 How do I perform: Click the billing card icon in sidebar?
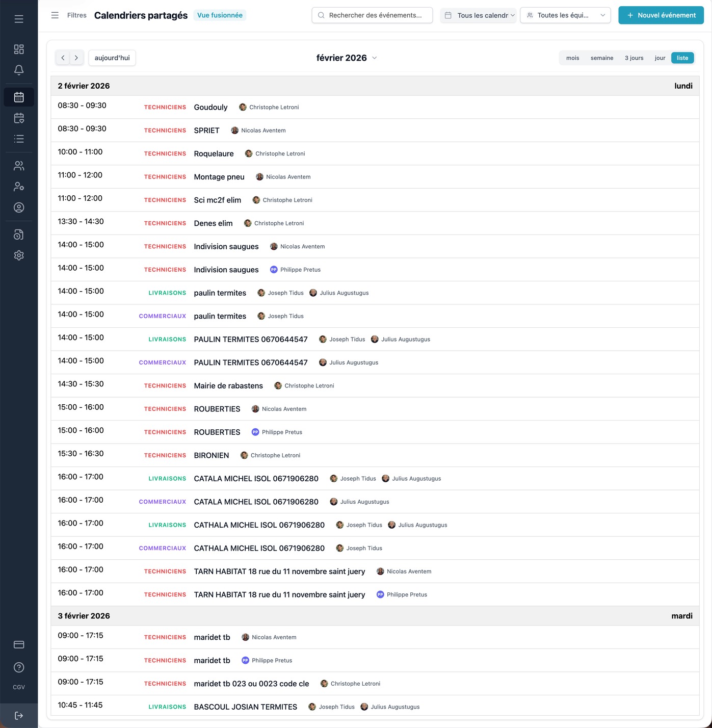(x=19, y=644)
